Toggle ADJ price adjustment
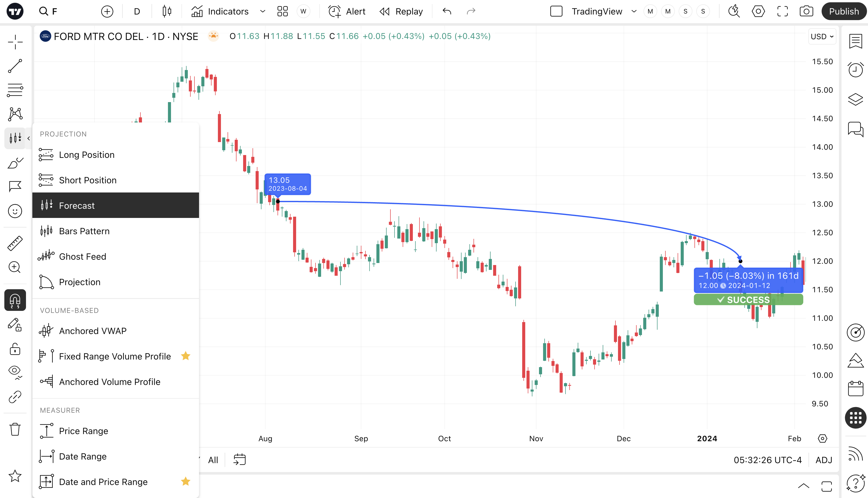This screenshot has width=868, height=498. pyautogui.click(x=823, y=460)
